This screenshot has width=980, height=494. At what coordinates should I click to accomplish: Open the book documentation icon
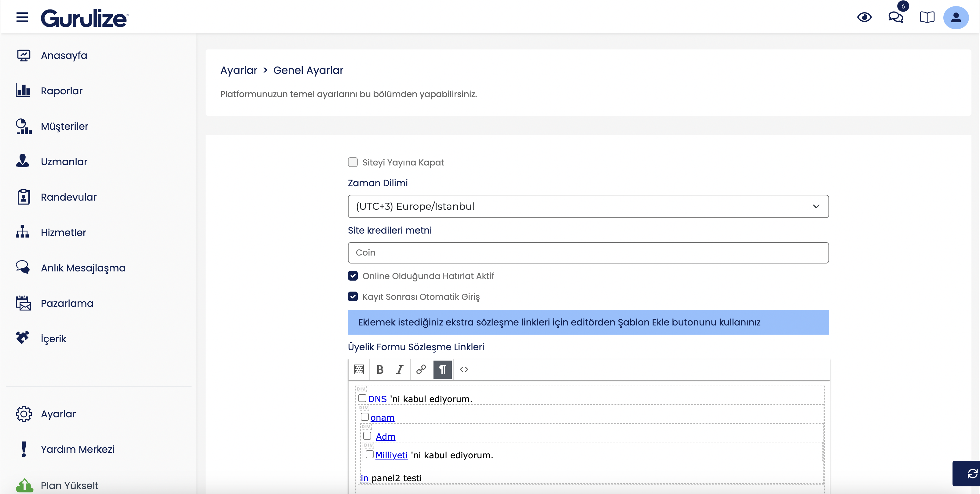point(927,17)
